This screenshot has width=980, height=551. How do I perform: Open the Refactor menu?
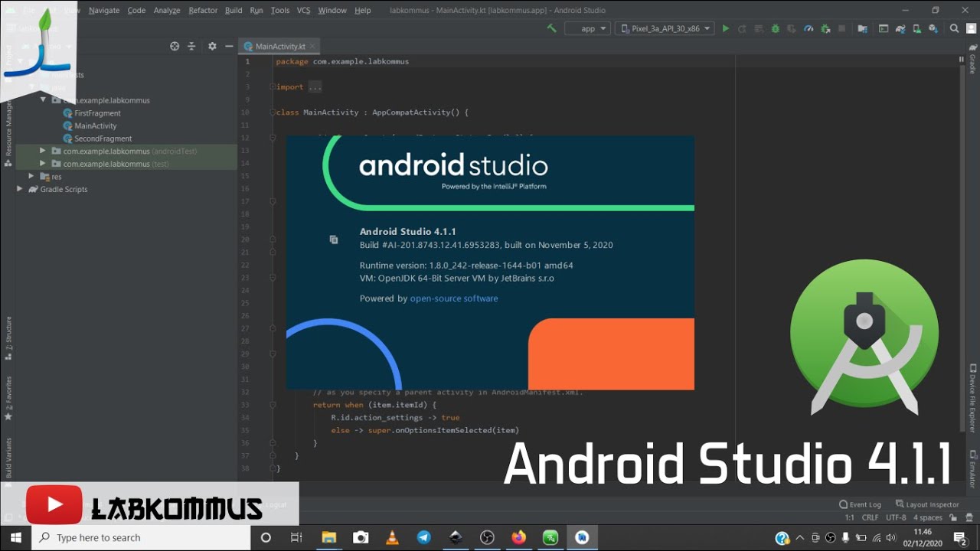click(203, 10)
